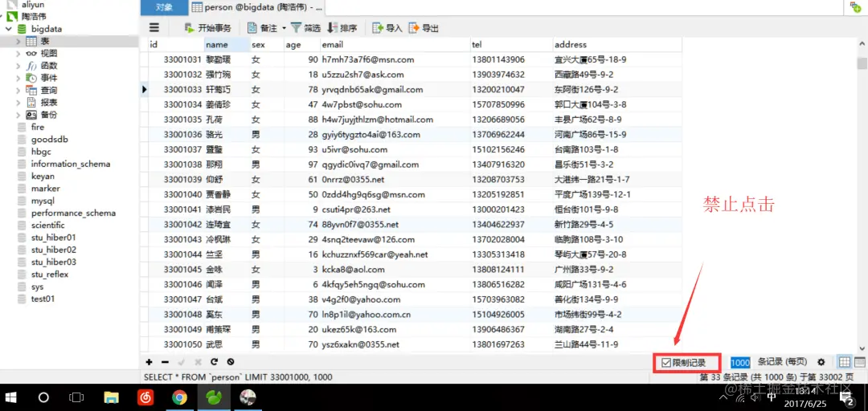Click the id column header
The image size is (868, 411).
[x=176, y=45]
